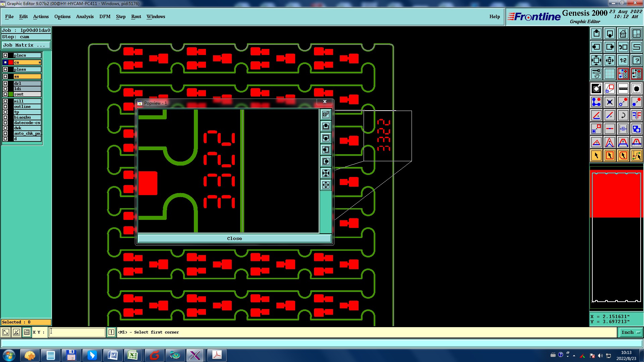Toggle visibility checkbox for rout layer
644x362 pixels.
pyautogui.click(x=5, y=94)
